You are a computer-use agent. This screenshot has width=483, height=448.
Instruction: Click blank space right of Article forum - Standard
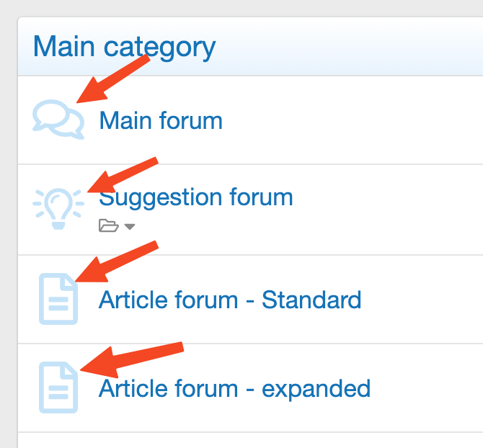point(425,299)
